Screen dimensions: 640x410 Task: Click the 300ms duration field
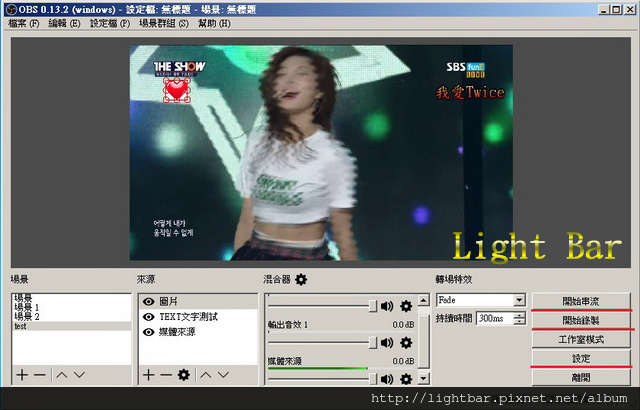[495, 318]
